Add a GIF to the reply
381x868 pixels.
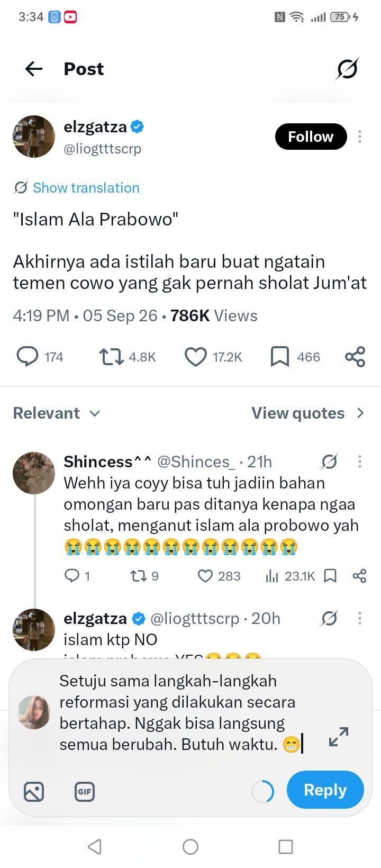click(85, 792)
